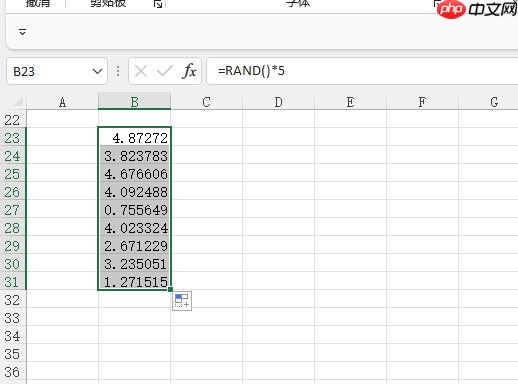Select column E header
This screenshot has height=384, width=518.
[350, 101]
